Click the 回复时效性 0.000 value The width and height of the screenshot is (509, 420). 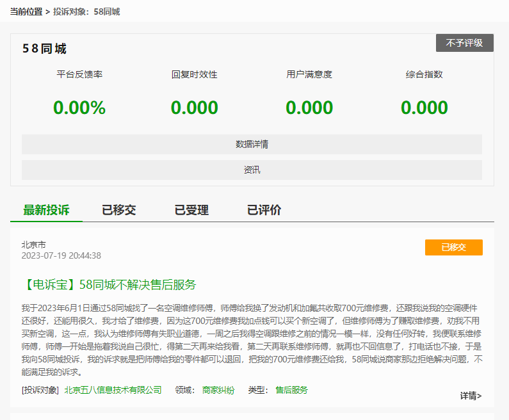(x=194, y=108)
